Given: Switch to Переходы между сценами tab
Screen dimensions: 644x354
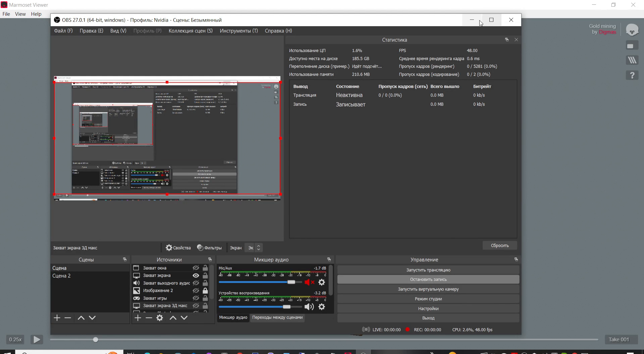Looking at the screenshot, I should point(277,317).
